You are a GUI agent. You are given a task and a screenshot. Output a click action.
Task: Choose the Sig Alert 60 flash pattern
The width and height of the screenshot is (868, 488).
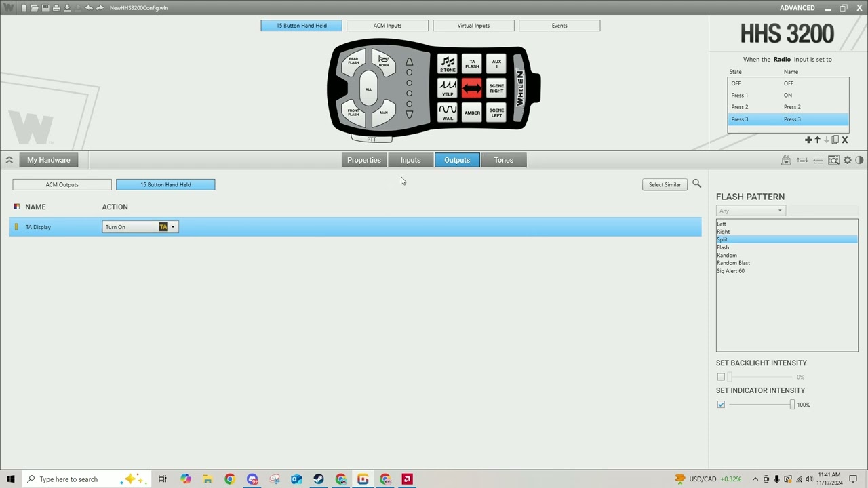(787, 271)
